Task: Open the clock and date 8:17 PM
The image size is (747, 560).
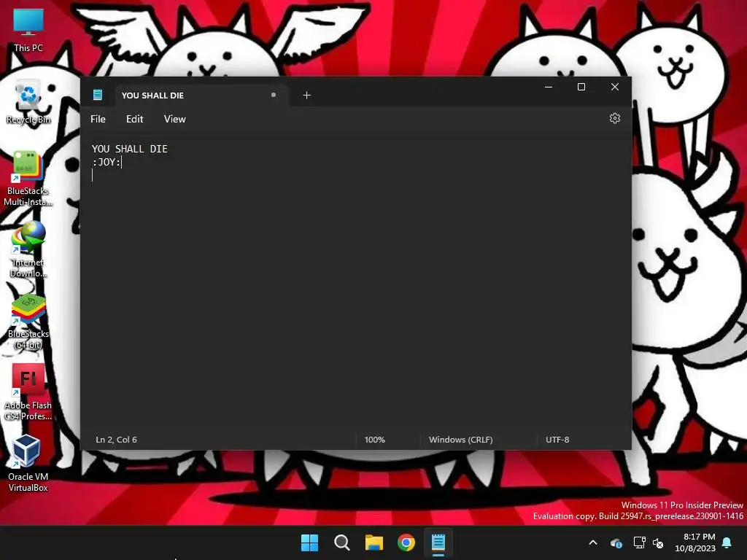Action: point(695,542)
